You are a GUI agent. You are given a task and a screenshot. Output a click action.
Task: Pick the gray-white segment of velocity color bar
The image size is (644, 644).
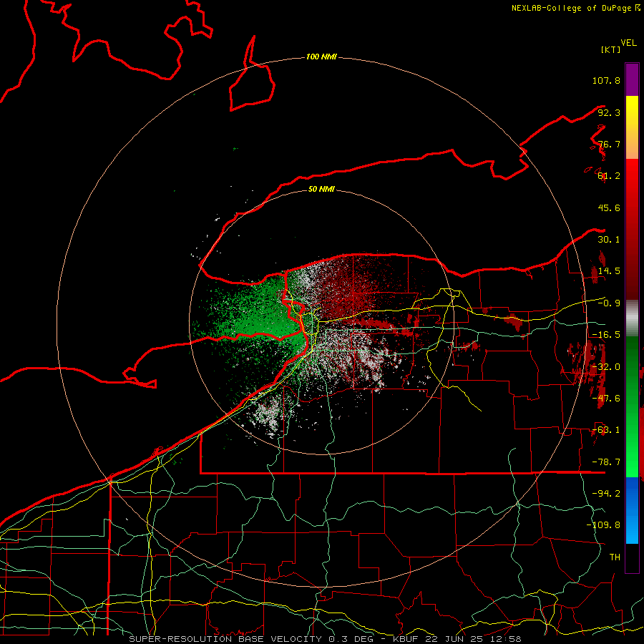click(x=632, y=318)
